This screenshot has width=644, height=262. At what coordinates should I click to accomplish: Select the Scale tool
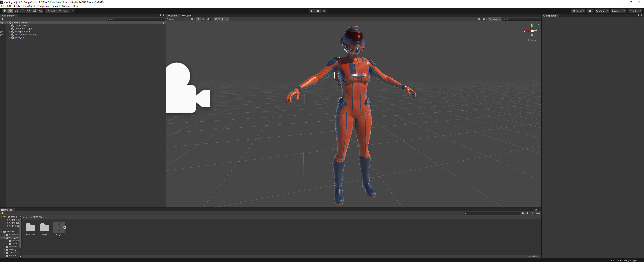[x=22, y=11]
